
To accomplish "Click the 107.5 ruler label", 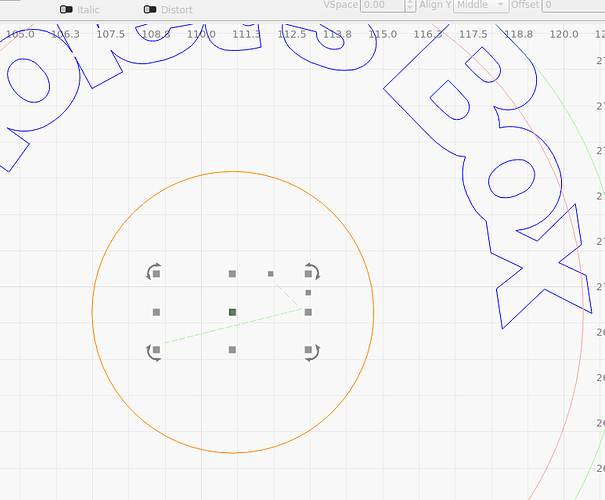I will tap(111, 34).
